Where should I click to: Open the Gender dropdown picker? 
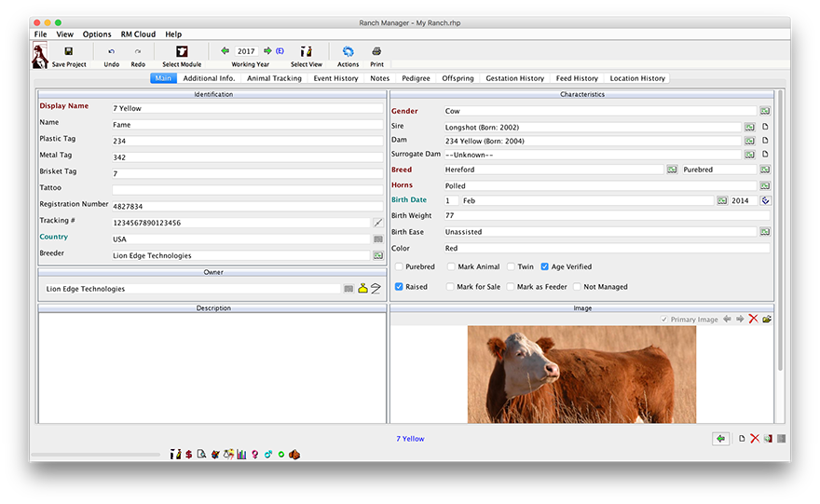coord(764,111)
